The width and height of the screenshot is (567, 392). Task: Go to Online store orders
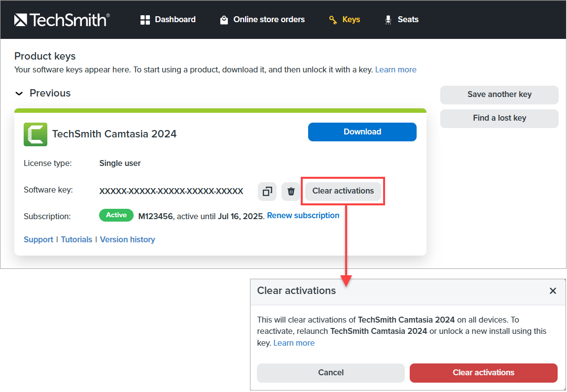pyautogui.click(x=262, y=20)
